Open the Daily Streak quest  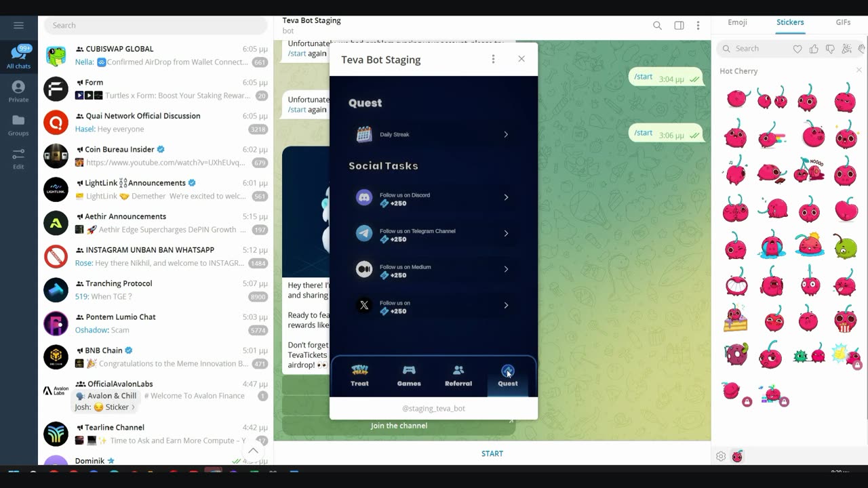click(x=433, y=134)
